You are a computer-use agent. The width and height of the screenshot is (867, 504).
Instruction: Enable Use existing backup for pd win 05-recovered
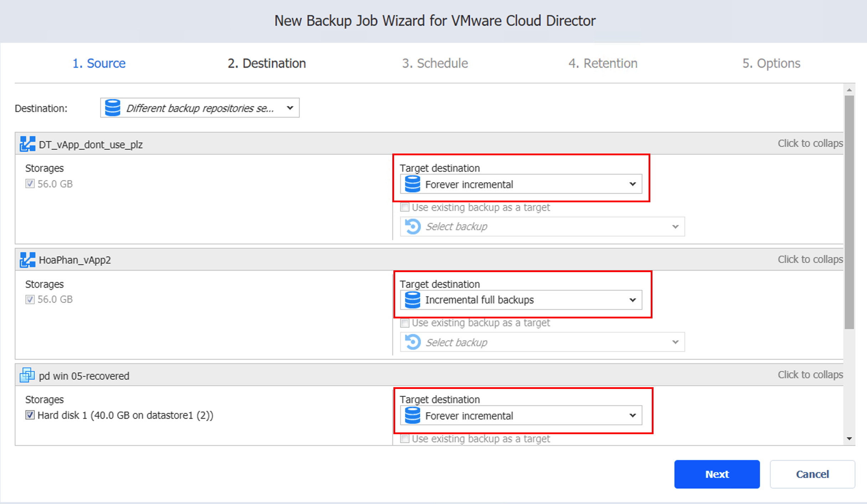click(404, 438)
